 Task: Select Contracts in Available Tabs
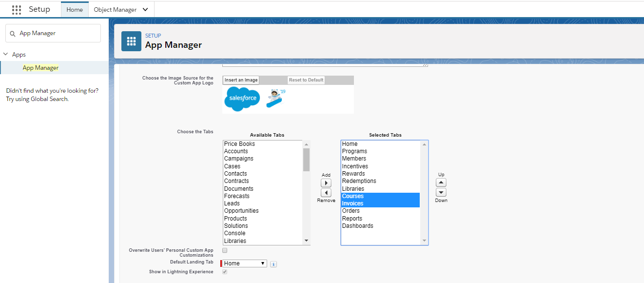pyautogui.click(x=263, y=181)
